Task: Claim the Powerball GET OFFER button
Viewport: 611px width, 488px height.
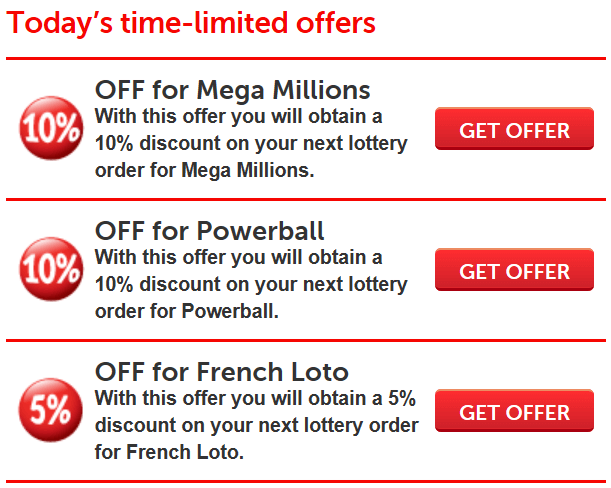Action: (514, 270)
